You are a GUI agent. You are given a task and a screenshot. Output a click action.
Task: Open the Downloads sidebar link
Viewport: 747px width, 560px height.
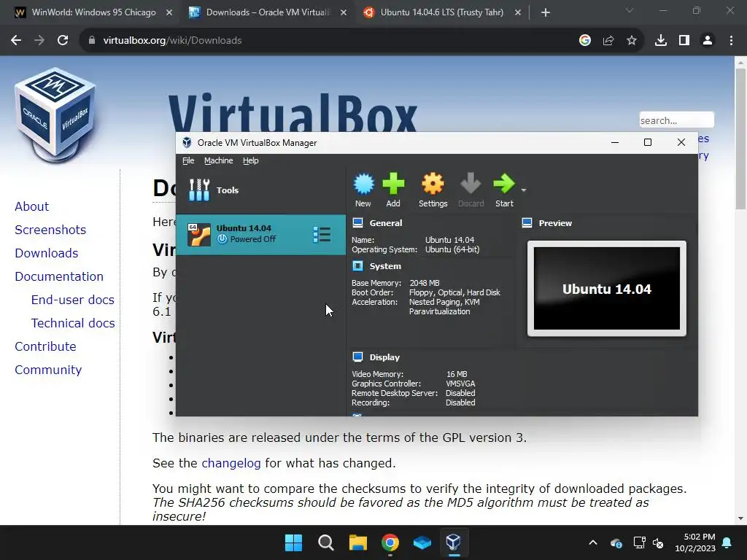point(46,253)
